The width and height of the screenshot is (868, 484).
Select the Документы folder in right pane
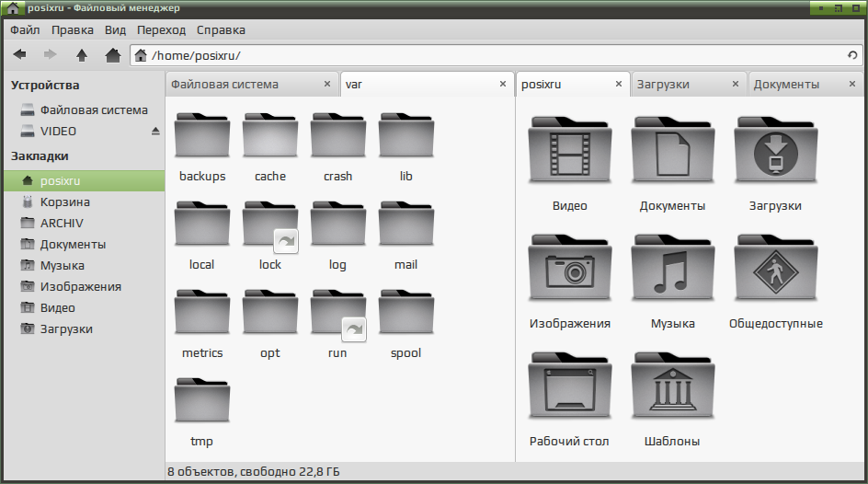pyautogui.click(x=672, y=149)
